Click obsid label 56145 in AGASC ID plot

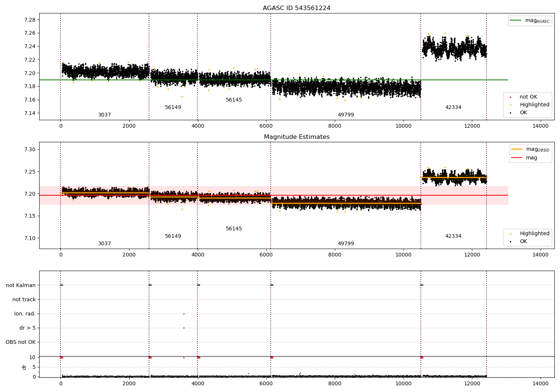234,100
